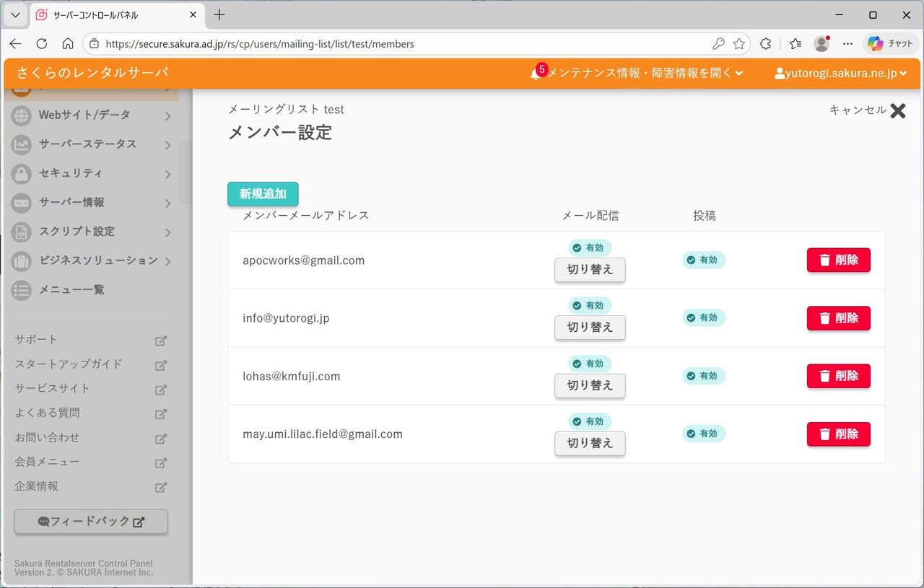Open Copilot チャット button

pos(890,43)
